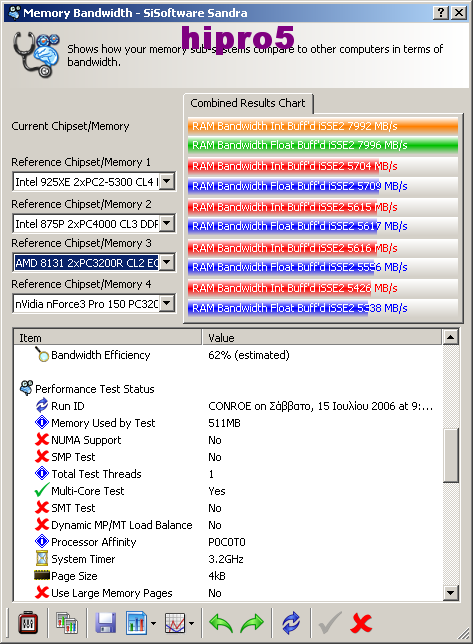Cancel with the red X toolbar icon
473x644 pixels.
click(x=361, y=623)
